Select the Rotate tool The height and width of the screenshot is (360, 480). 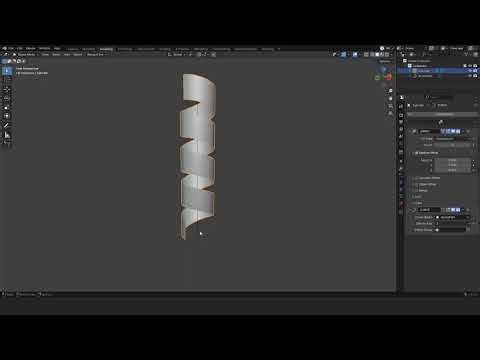[x=7, y=99]
